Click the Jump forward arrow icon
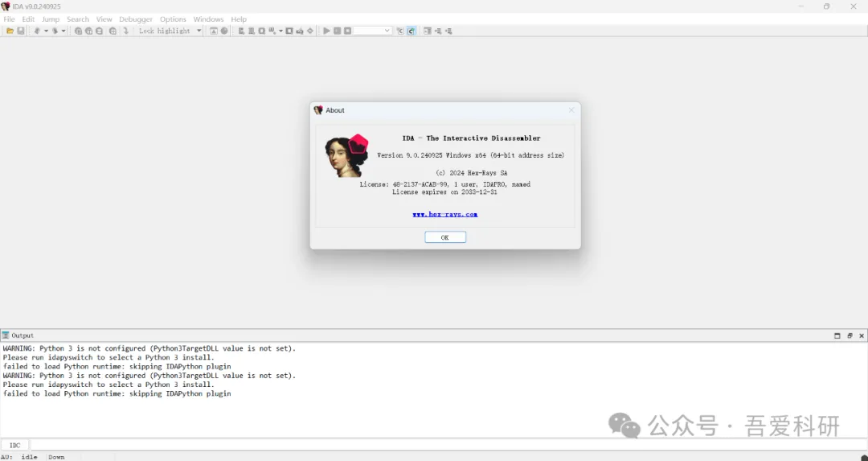 click(x=55, y=31)
